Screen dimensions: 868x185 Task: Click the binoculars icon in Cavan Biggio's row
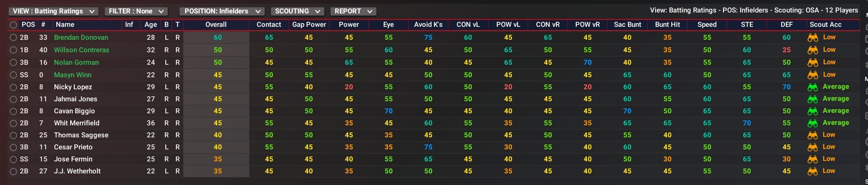point(813,111)
